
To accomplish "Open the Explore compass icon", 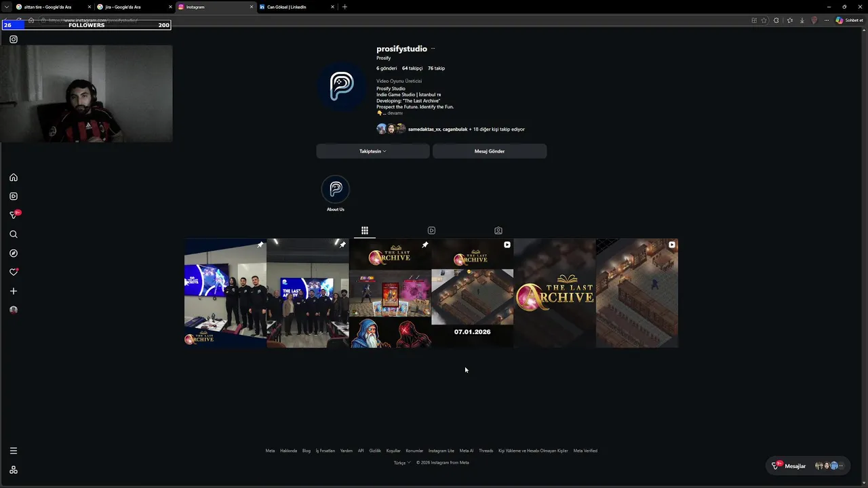I will click(13, 253).
